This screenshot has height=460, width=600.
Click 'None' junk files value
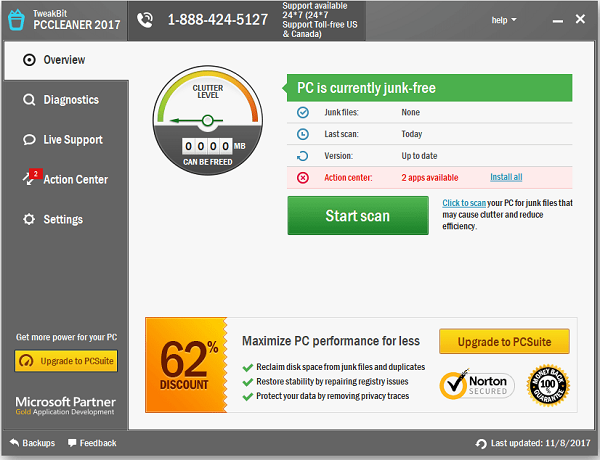coord(410,112)
